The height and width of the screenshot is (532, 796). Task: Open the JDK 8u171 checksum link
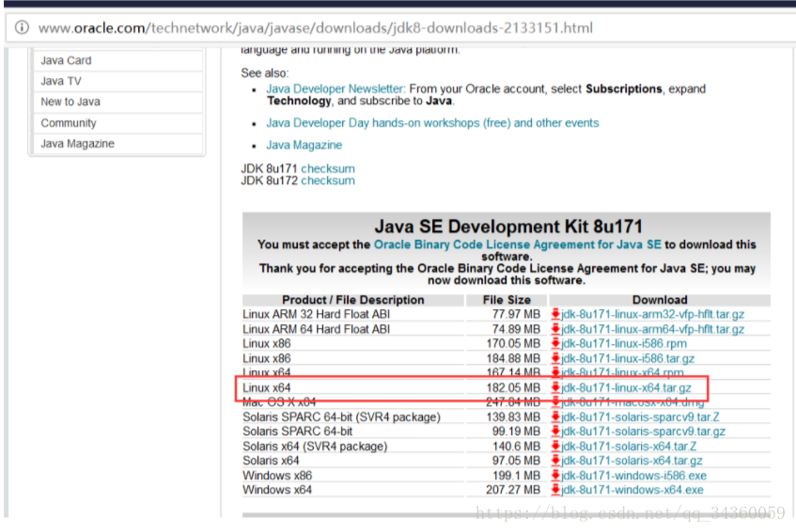coord(328,168)
